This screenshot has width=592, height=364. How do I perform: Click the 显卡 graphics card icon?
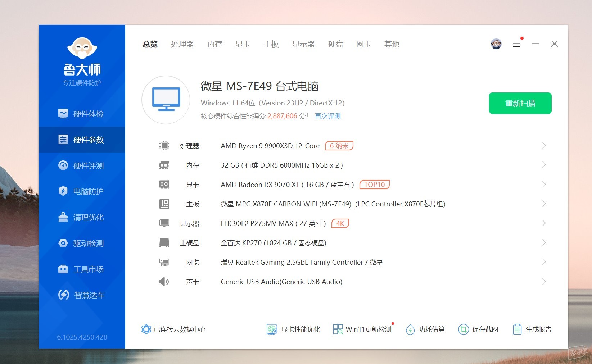pos(164,185)
